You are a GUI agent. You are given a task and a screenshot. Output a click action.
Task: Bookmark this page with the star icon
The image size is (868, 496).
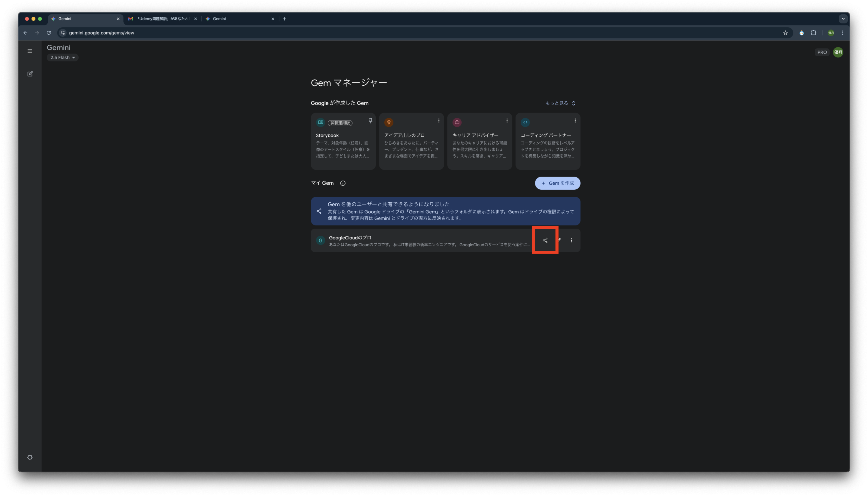coord(785,33)
